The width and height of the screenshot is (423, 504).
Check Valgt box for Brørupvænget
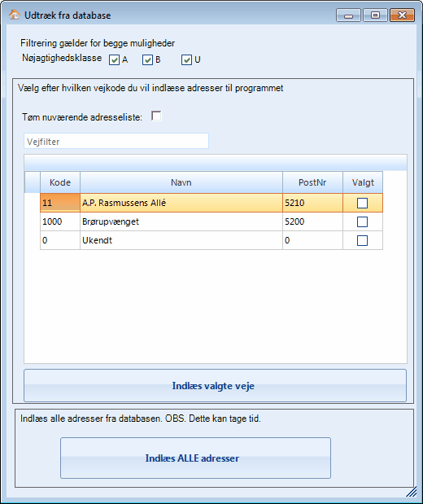point(362,221)
